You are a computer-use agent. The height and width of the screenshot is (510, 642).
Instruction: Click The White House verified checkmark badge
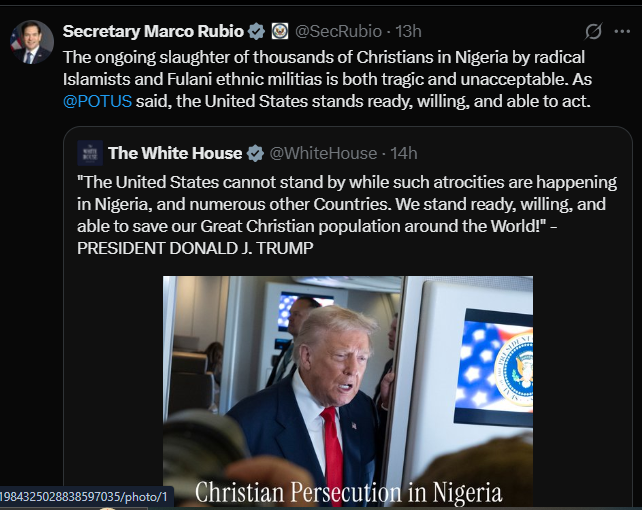click(x=255, y=153)
